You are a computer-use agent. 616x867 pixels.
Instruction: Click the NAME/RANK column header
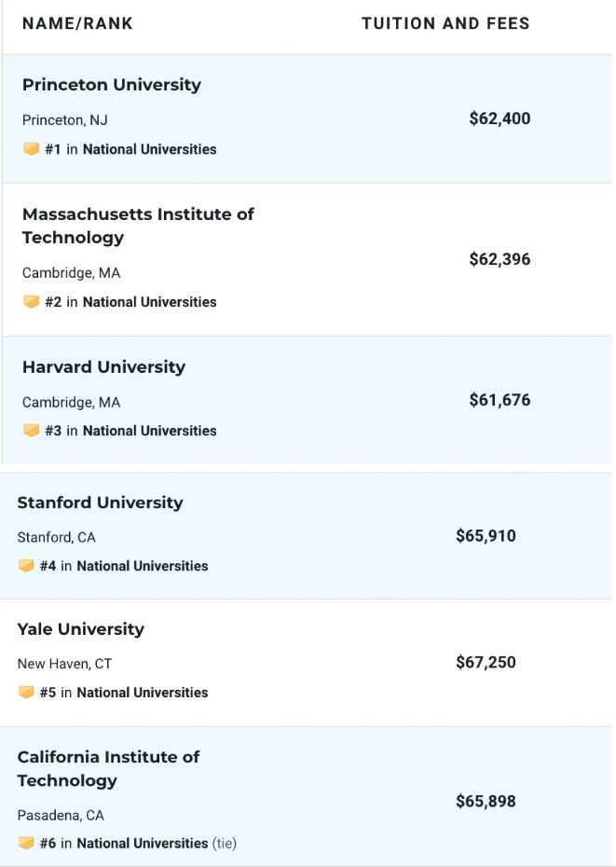77,23
